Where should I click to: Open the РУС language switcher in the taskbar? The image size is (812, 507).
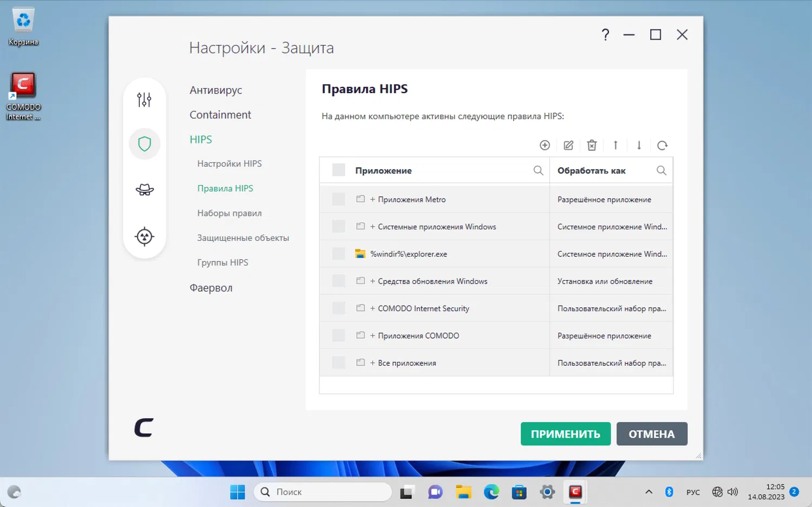click(x=693, y=492)
